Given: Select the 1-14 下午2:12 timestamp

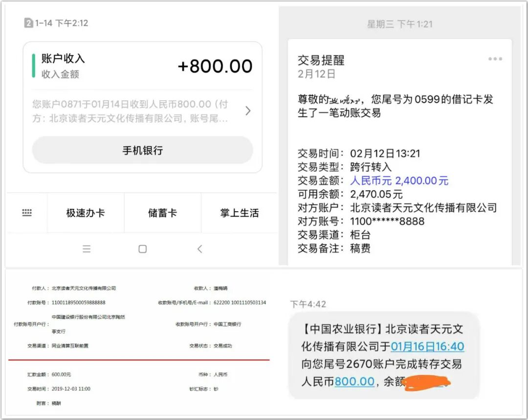Looking at the screenshot, I should (x=62, y=23).
